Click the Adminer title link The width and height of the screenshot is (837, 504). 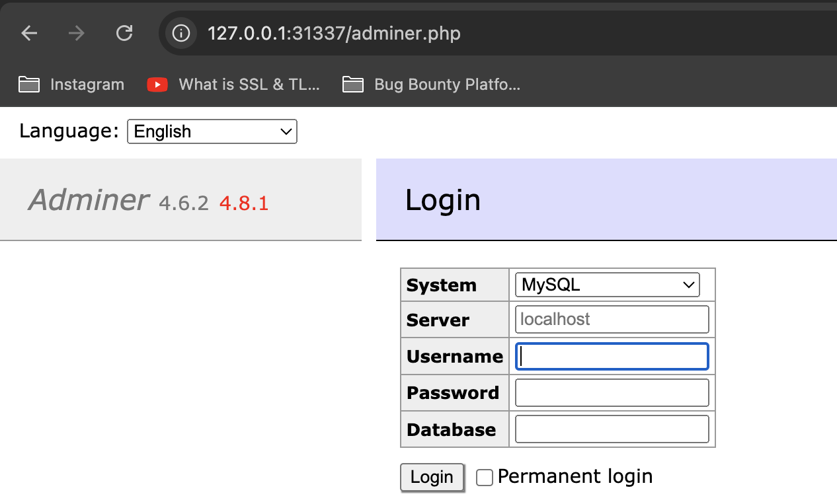tap(89, 199)
